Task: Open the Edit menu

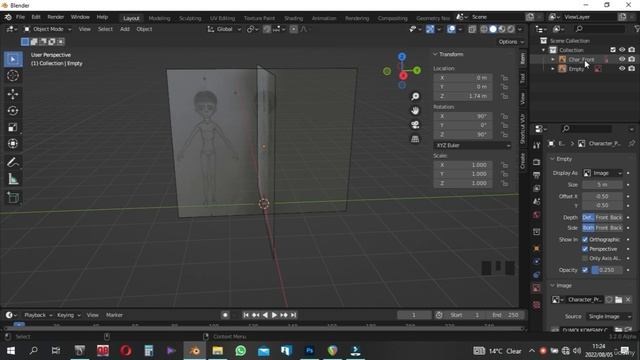Action: [36, 17]
